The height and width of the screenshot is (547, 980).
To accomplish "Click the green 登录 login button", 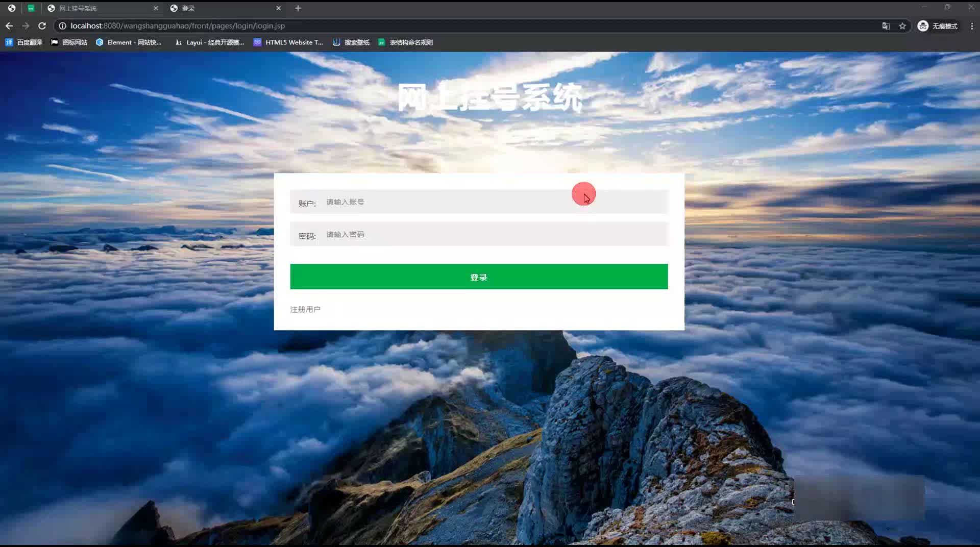I will point(479,277).
